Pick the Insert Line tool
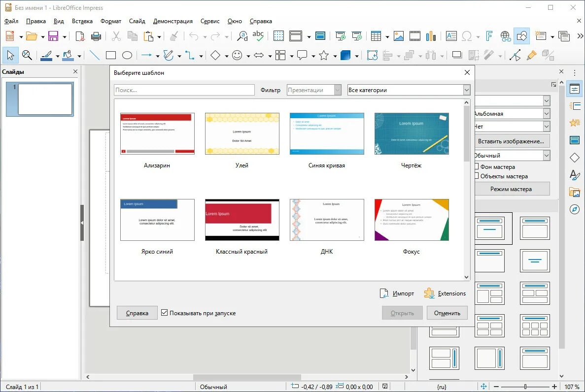585x392 pixels. click(95, 55)
